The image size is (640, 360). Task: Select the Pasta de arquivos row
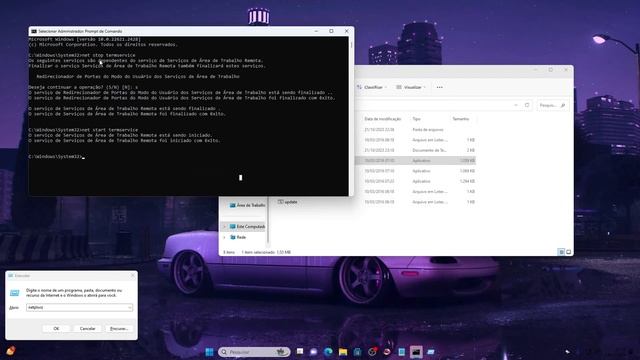click(x=415, y=129)
